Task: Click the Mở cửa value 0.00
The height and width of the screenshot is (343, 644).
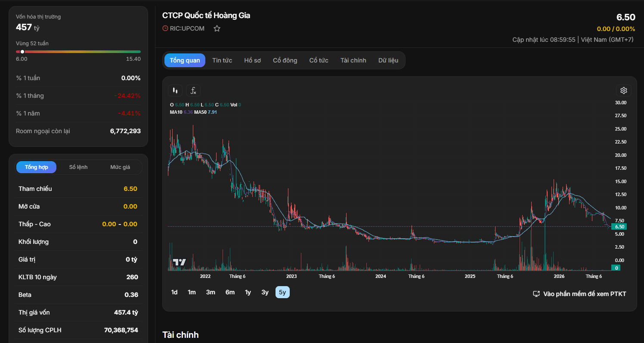Action: click(x=130, y=206)
